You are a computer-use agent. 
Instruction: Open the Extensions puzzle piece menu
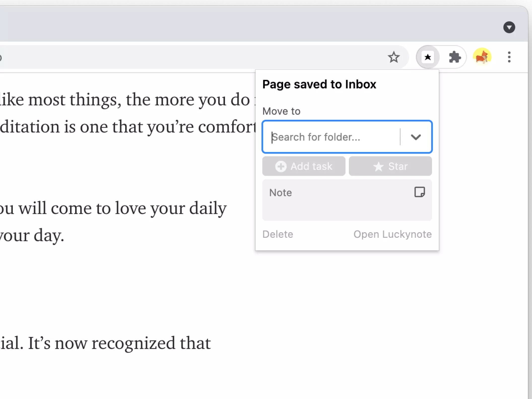(455, 57)
